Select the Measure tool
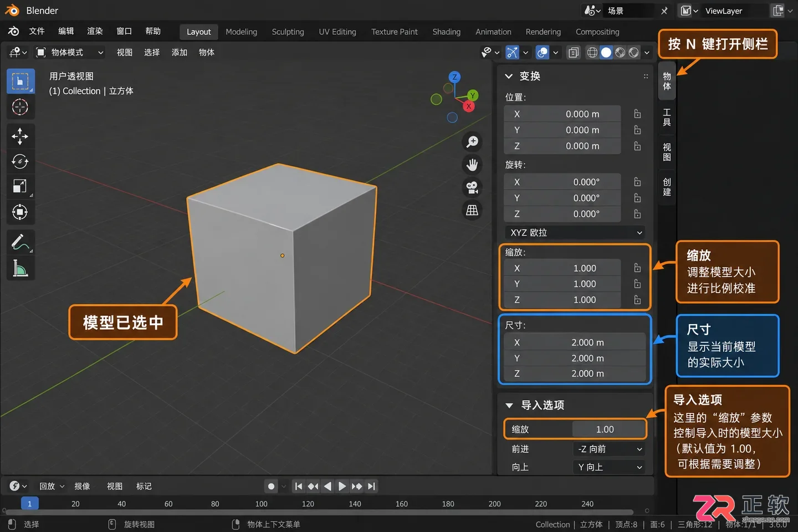798x532 pixels. coord(21,269)
